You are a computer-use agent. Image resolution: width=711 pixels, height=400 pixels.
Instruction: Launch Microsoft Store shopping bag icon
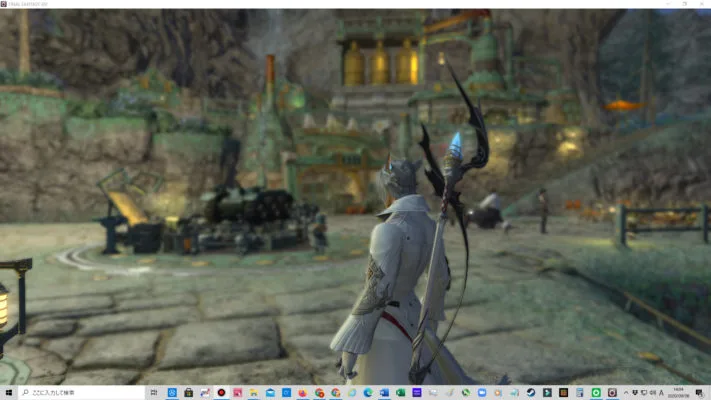189,392
